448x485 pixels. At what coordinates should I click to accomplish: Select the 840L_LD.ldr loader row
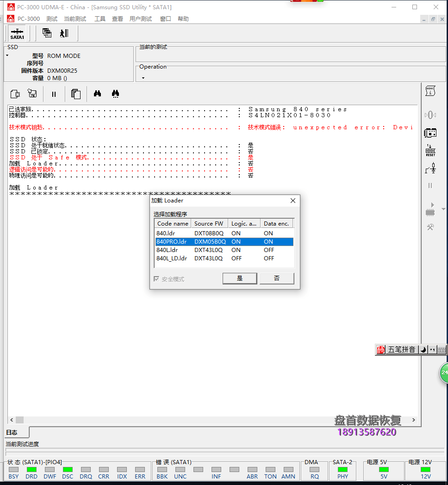pyautogui.click(x=224, y=258)
